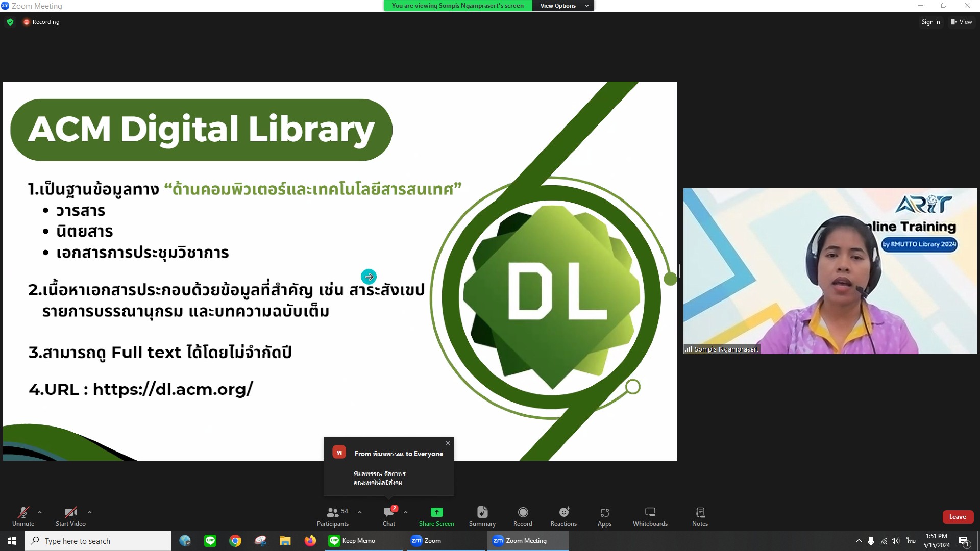Screen dimensions: 980x551
Task: Open network settings tray icon
Action: click(x=884, y=541)
